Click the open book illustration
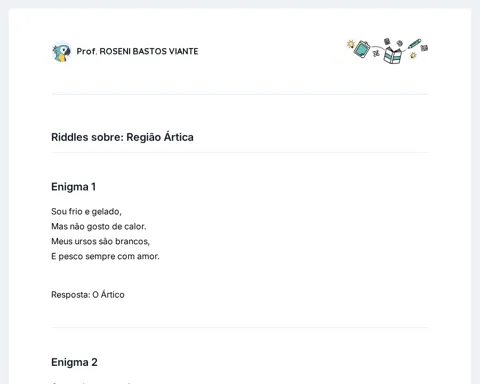The image size is (480, 384). (x=393, y=55)
